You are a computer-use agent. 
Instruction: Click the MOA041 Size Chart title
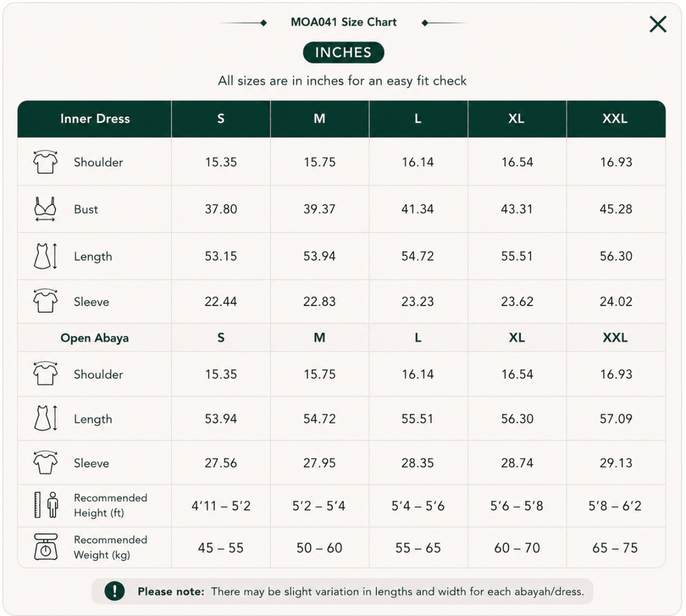pyautogui.click(x=344, y=22)
